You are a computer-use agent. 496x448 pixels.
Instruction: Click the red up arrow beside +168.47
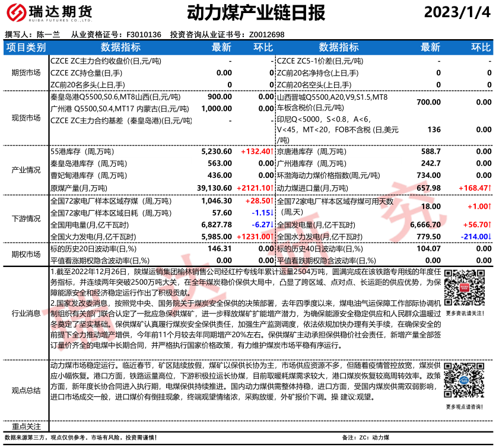click(x=490, y=188)
